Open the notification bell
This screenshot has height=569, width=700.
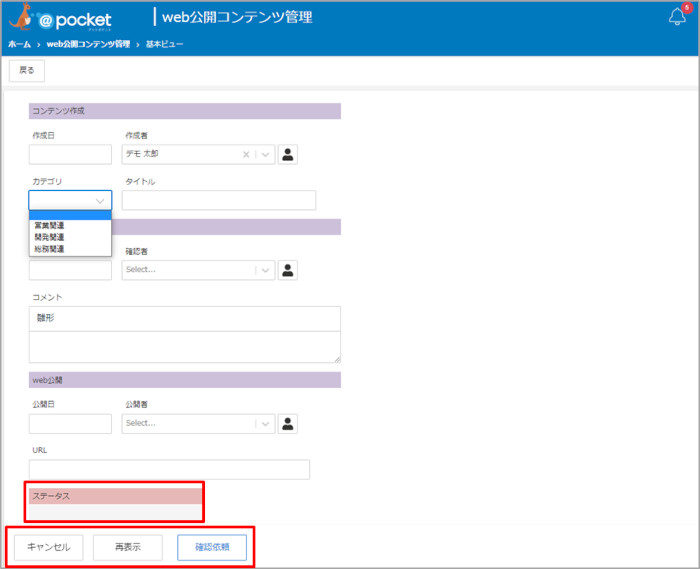[677, 17]
